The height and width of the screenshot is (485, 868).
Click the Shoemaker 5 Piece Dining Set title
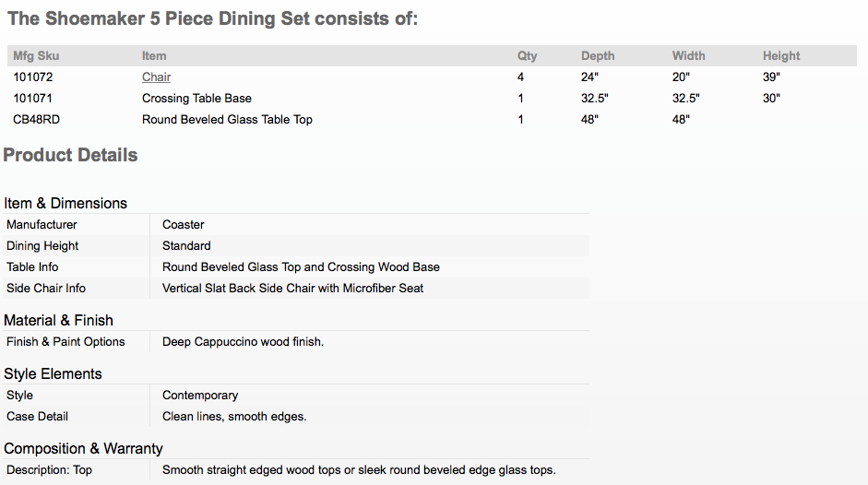(212, 18)
